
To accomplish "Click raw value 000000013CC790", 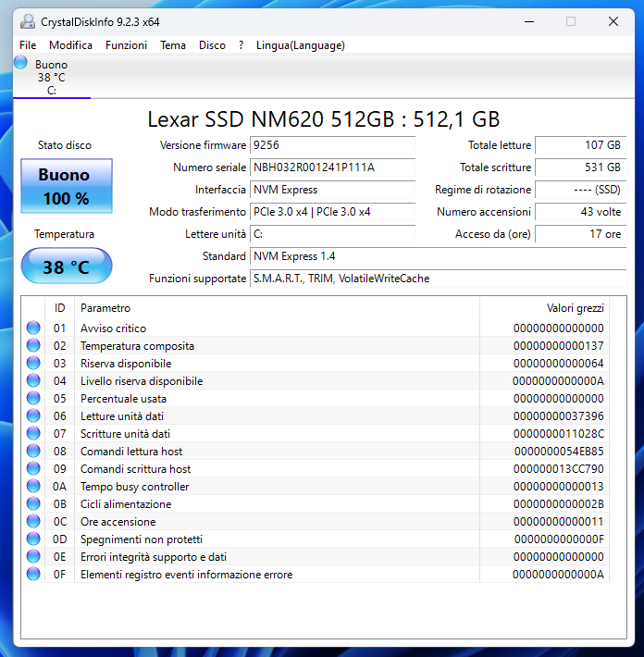I will tap(559, 469).
